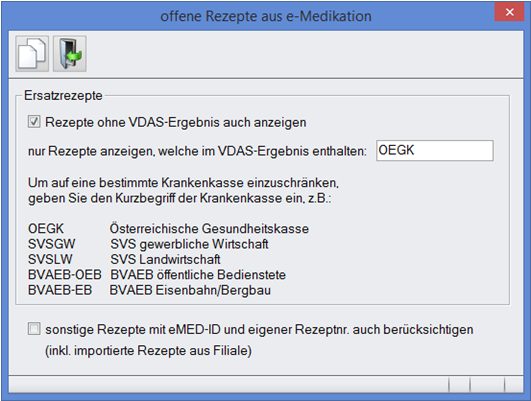Click 'BVAEB Eisenbahn/Bergbau' text
Image resolution: width=531 pixels, height=401 pixels.
(190, 290)
